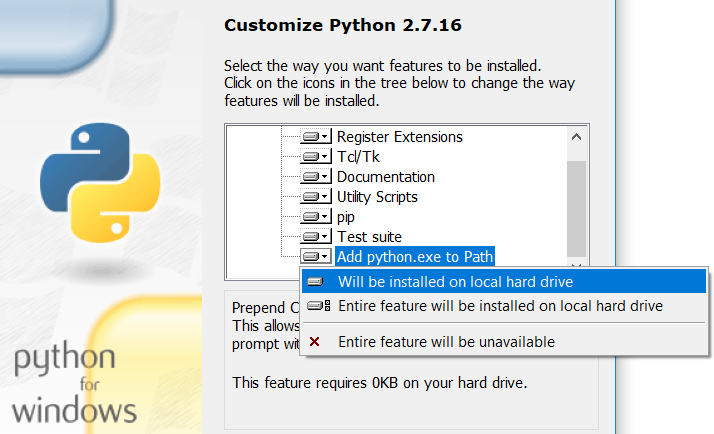Open the Register Extensions feature drive icon
This screenshot has width=714, height=434.
(316, 137)
